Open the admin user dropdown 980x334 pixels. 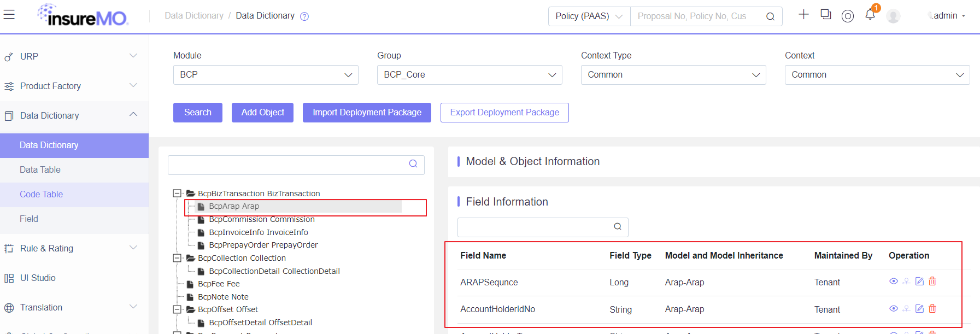click(949, 16)
